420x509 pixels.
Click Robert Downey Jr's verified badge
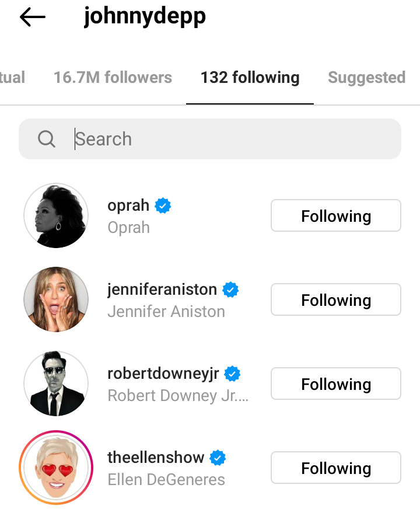pyautogui.click(x=233, y=374)
